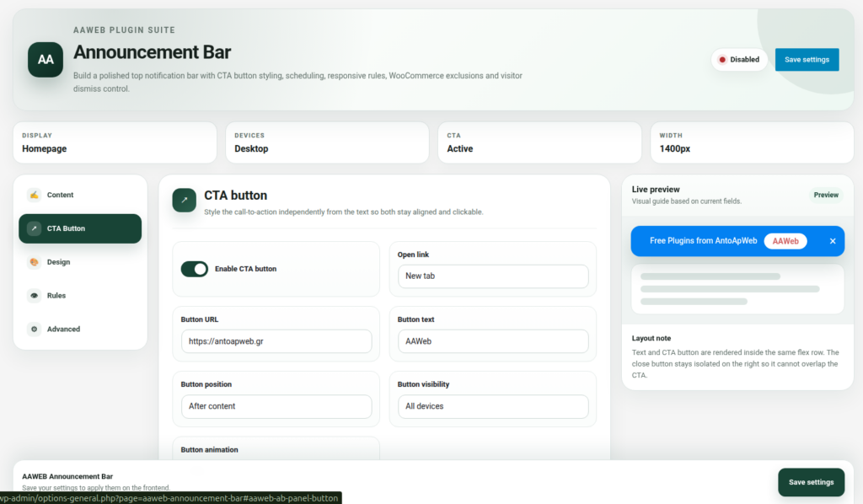Click the 'AAWEB PLUGIN SUITE' header text
Image resolution: width=863 pixels, height=504 pixels.
click(x=125, y=30)
